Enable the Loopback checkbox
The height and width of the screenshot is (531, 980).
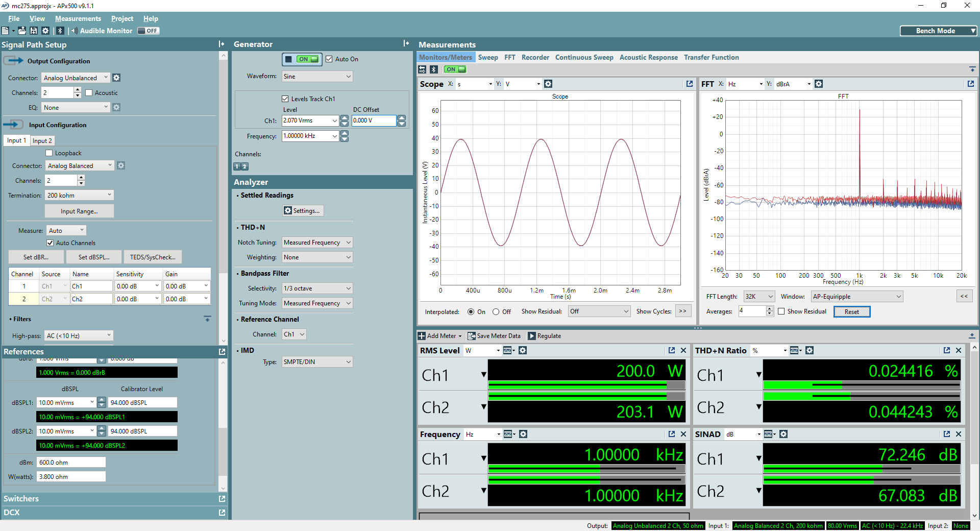pyautogui.click(x=50, y=153)
